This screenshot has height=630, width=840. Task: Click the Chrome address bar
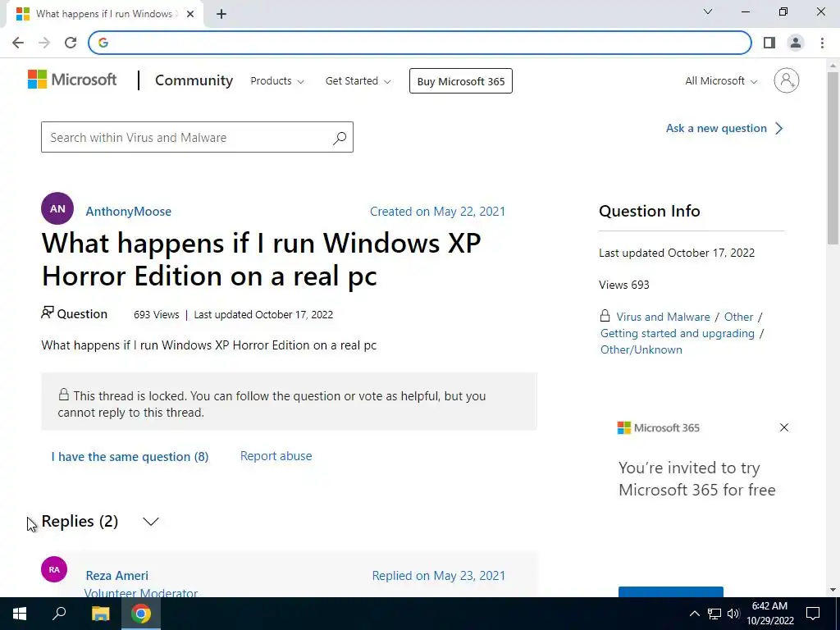point(420,43)
